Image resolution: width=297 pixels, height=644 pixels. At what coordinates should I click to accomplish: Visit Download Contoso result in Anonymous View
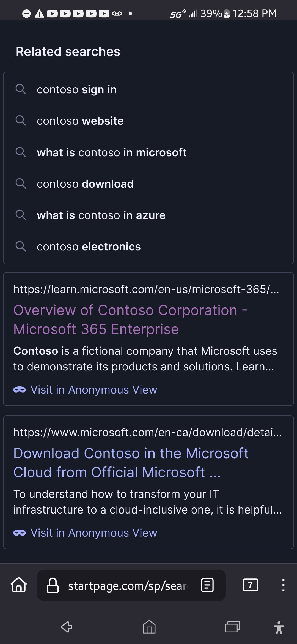pyautogui.click(x=94, y=533)
